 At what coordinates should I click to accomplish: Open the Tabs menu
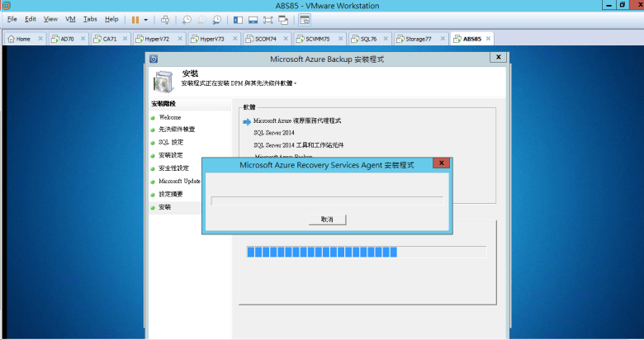click(90, 19)
